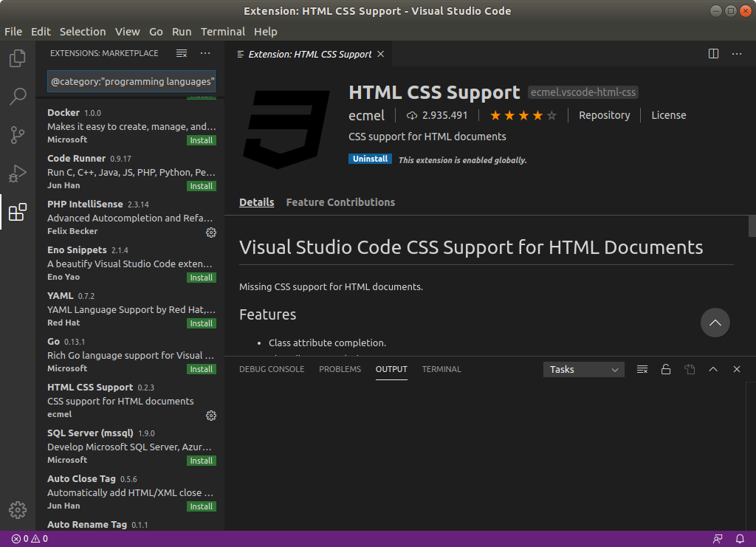Install the SQL Server (mssql) extension
756x547 pixels.
[x=202, y=461]
